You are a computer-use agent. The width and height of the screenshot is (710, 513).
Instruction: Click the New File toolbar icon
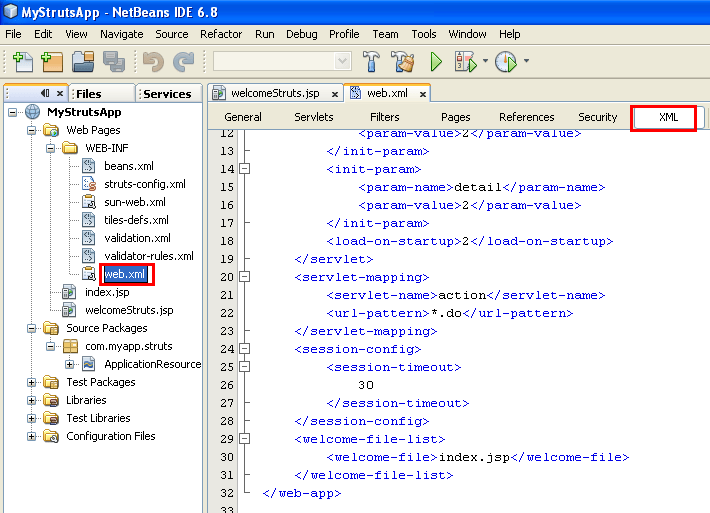tap(23, 62)
